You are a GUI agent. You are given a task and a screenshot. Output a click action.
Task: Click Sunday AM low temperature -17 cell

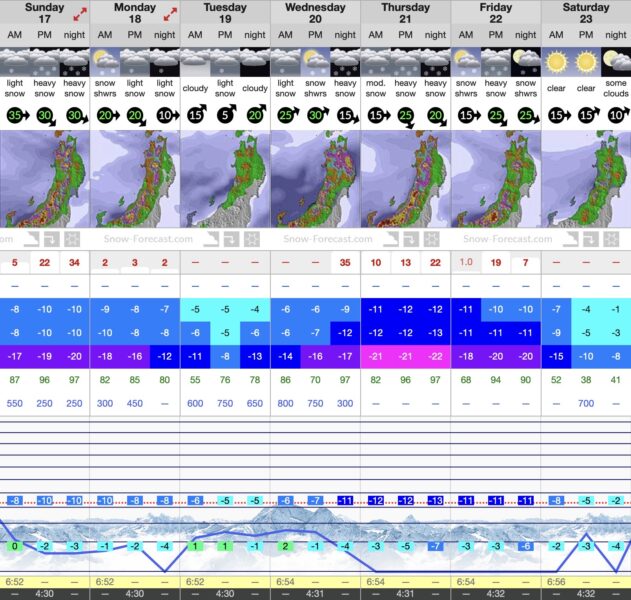click(x=14, y=357)
